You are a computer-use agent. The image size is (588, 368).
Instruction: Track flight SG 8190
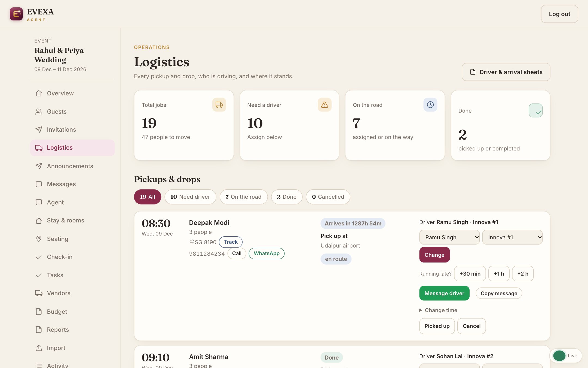[x=231, y=242]
